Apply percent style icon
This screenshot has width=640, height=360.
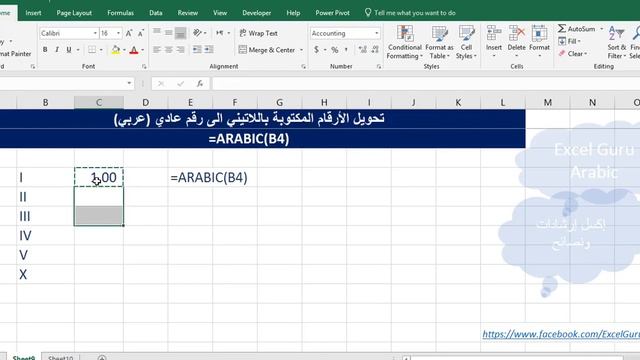(335, 50)
